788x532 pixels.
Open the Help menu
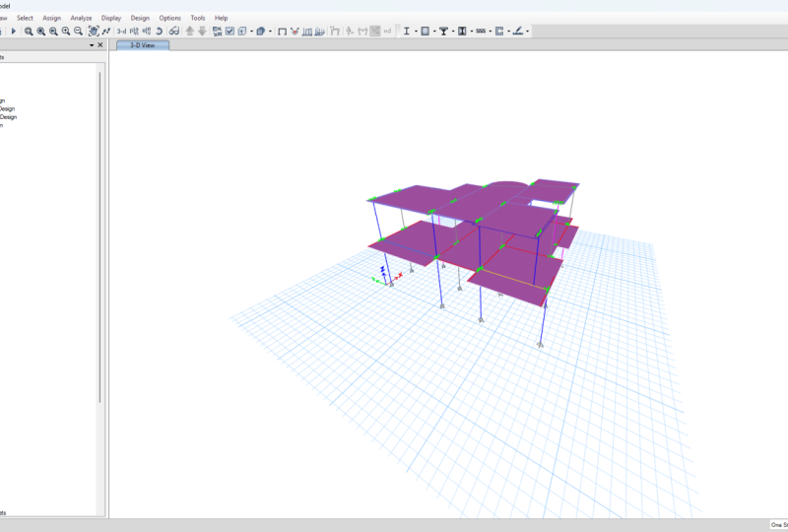[221, 18]
